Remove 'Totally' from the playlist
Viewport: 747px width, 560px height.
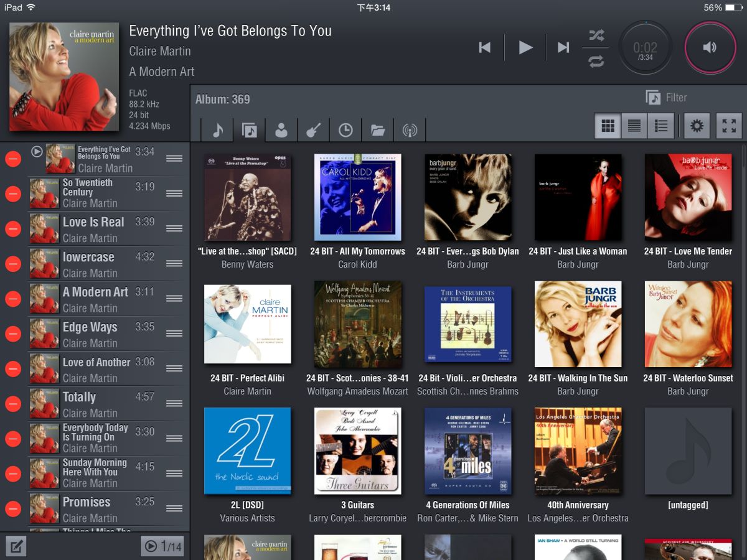click(x=12, y=404)
